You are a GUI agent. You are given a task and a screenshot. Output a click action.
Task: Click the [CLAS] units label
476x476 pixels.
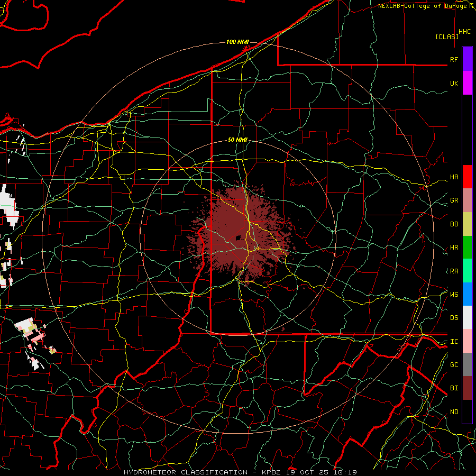(x=447, y=37)
